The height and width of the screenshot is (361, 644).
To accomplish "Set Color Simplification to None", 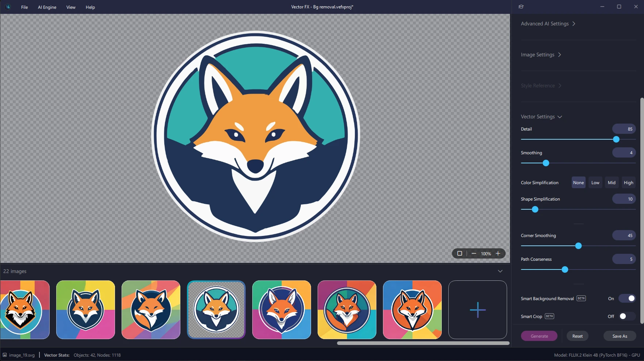I will [x=578, y=183].
